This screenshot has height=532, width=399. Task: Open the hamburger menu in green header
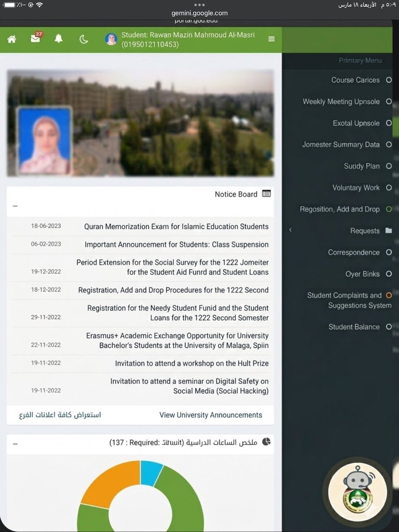point(272,39)
